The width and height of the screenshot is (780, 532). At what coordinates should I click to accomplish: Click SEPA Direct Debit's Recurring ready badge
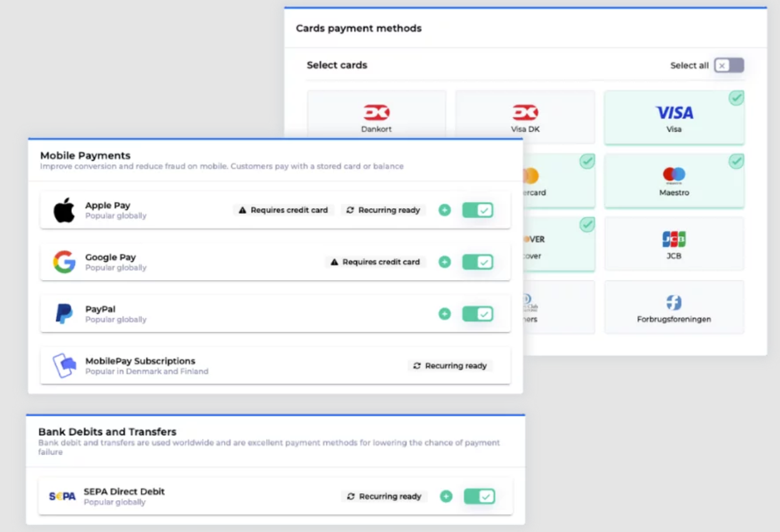(x=384, y=496)
